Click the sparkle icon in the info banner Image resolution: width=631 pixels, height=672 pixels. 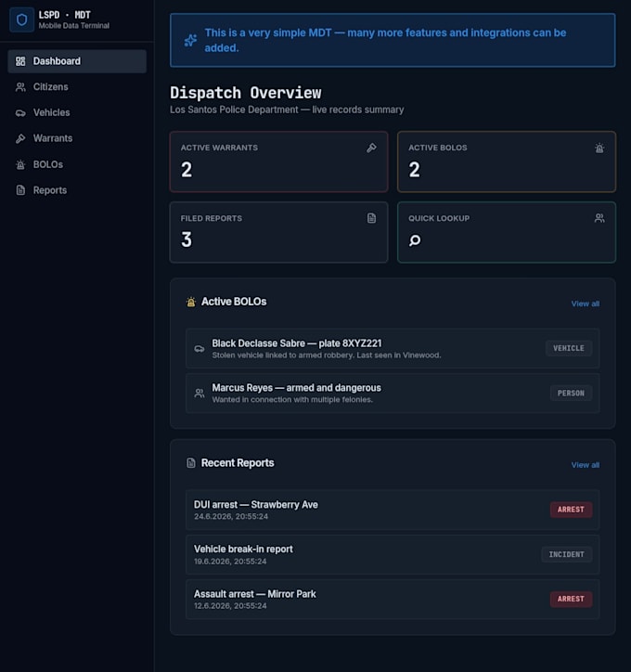click(x=190, y=40)
